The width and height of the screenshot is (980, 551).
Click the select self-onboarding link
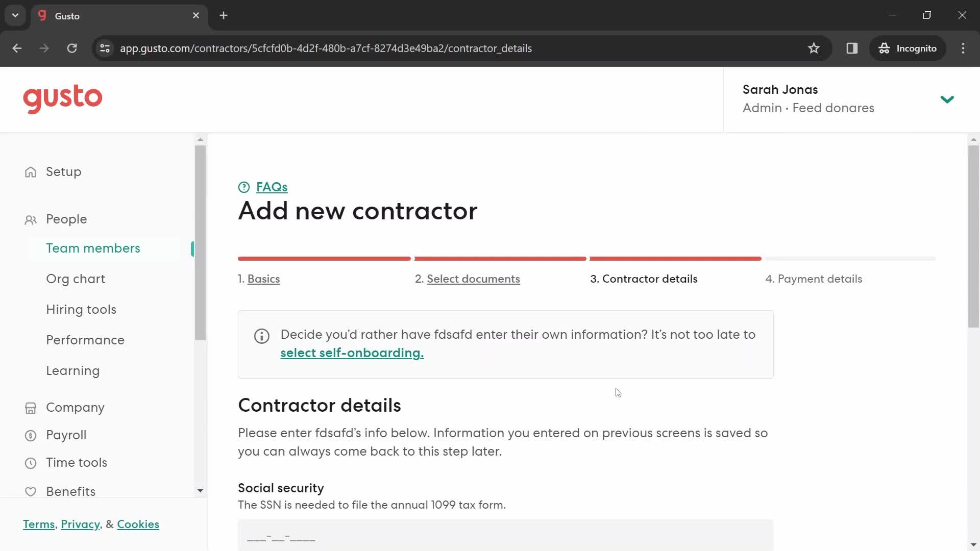(x=351, y=353)
